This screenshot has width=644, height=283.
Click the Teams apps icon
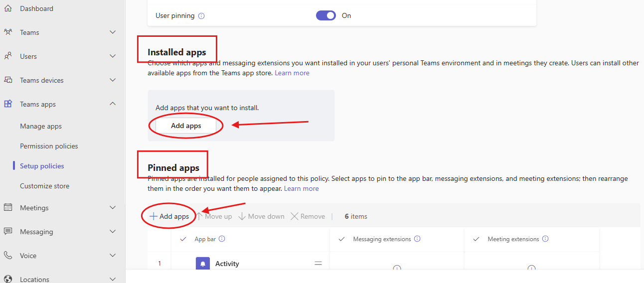point(8,104)
